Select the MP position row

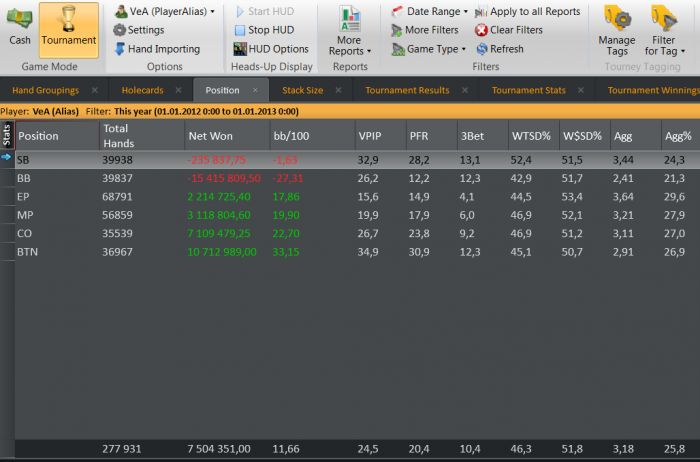pos(357,215)
